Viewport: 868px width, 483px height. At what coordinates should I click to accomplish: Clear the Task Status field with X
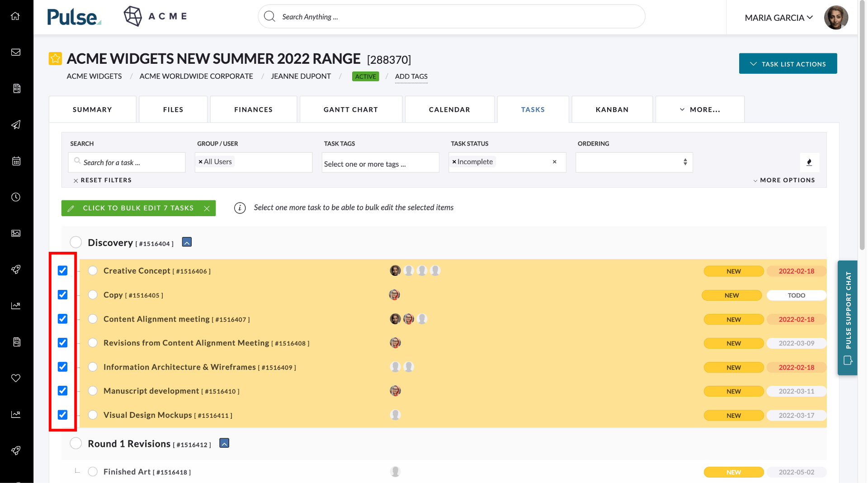coord(554,162)
